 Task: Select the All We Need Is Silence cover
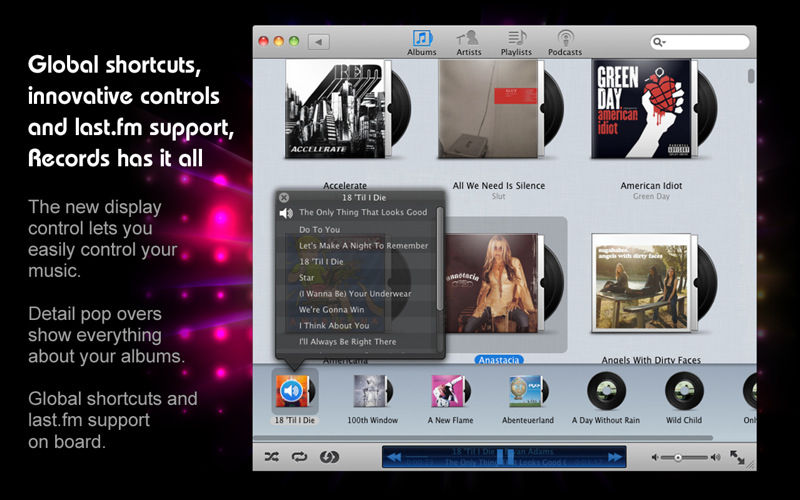[x=490, y=109]
